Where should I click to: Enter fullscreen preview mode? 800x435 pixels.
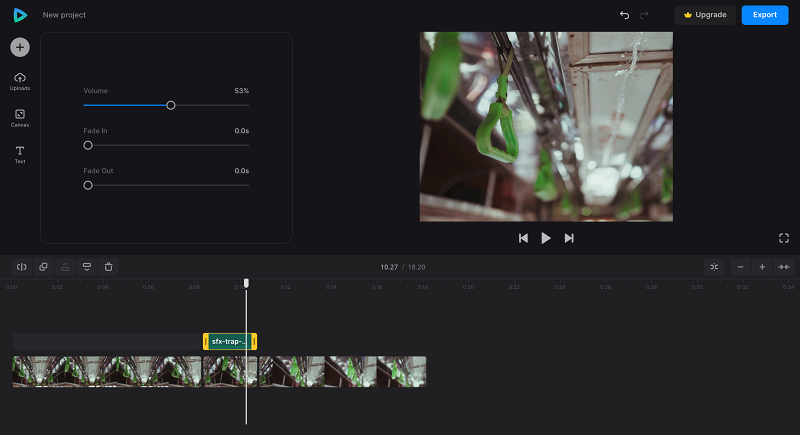784,238
